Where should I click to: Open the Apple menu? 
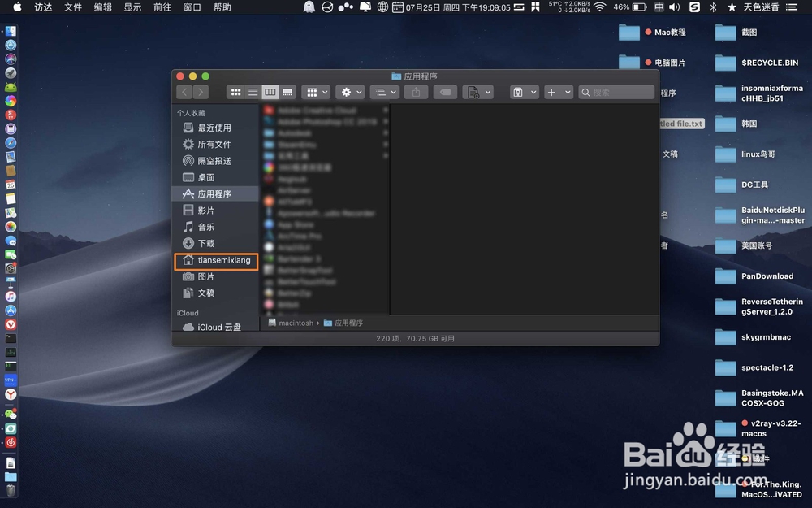(x=16, y=7)
